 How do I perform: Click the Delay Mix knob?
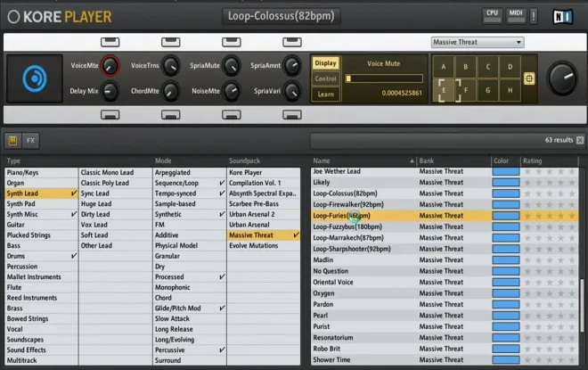110,91
